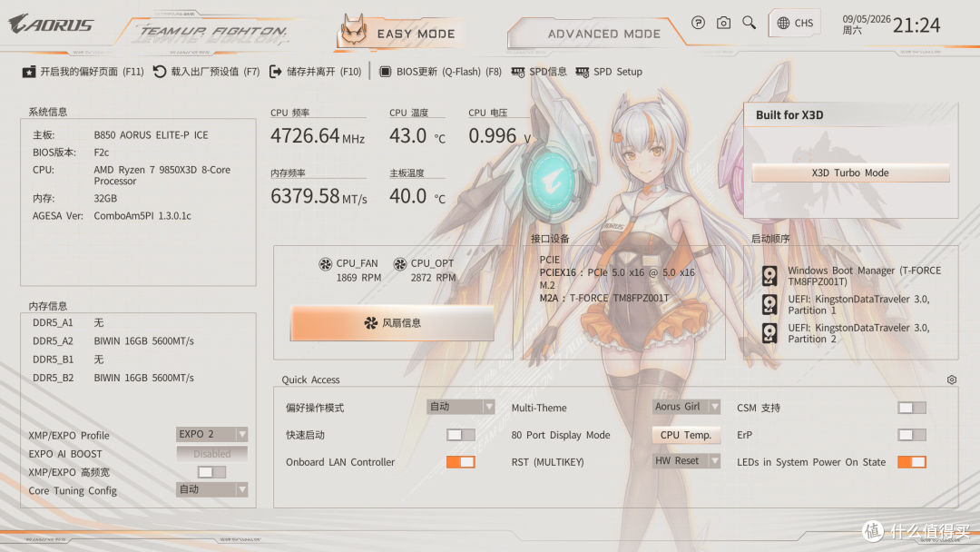Click the CHS language globe button
Image resolution: width=980 pixels, height=552 pixels.
[795, 23]
